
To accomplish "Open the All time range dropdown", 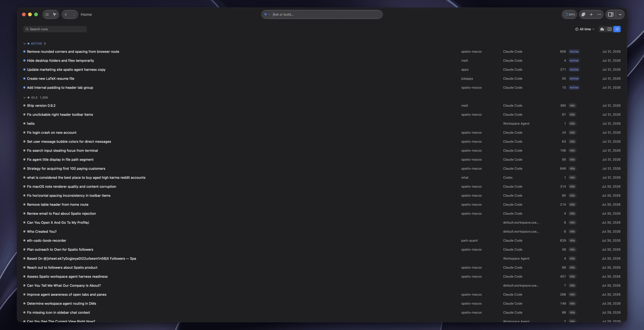I will (585, 29).
